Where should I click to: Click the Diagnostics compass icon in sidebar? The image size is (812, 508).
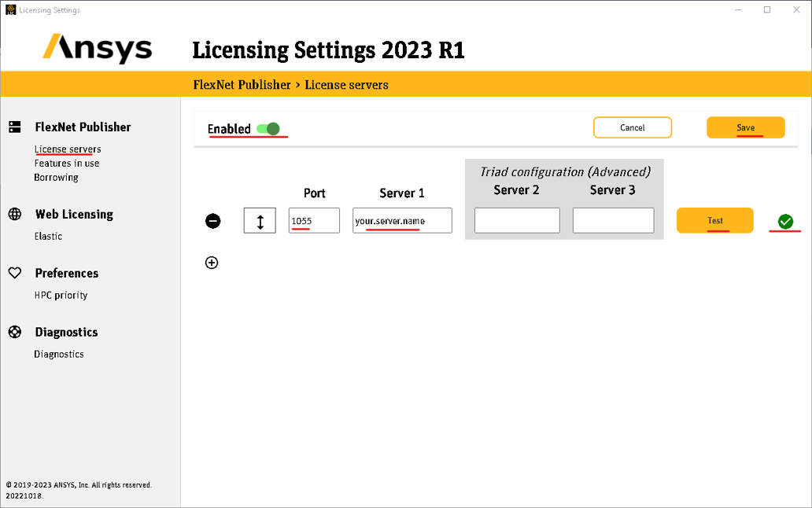point(16,332)
